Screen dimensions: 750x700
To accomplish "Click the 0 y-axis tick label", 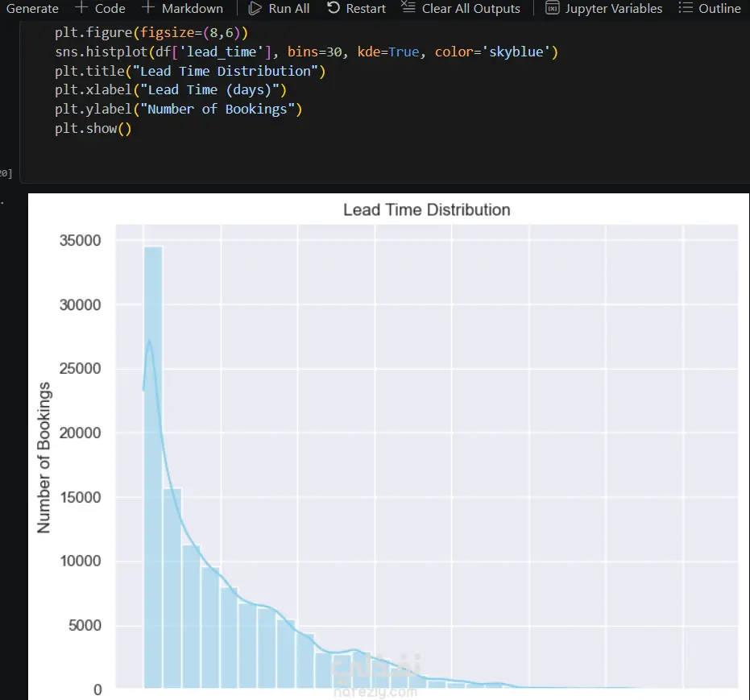I will (x=97, y=690).
